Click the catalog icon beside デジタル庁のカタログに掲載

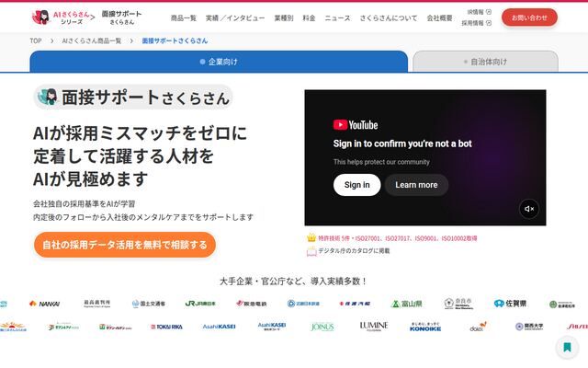point(311,251)
